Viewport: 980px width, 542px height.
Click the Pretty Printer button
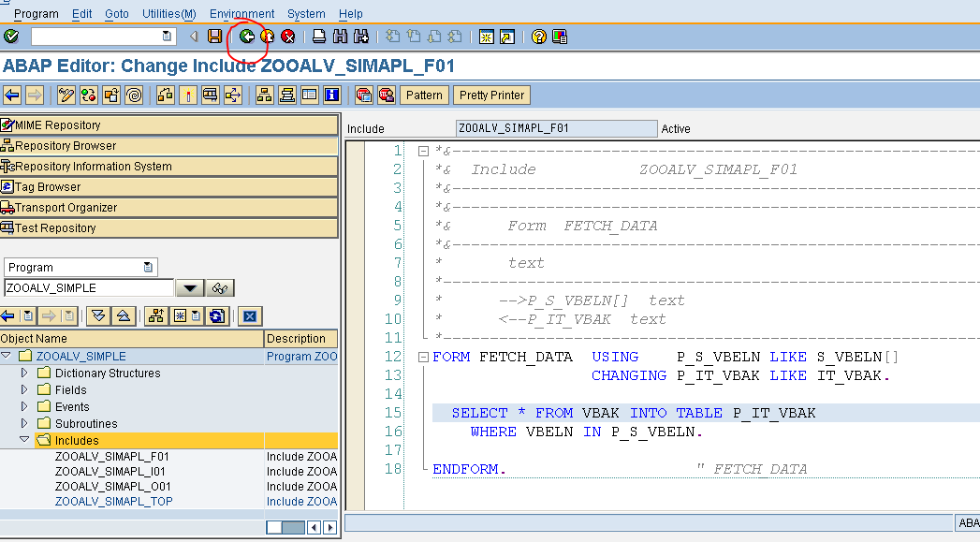tap(490, 95)
